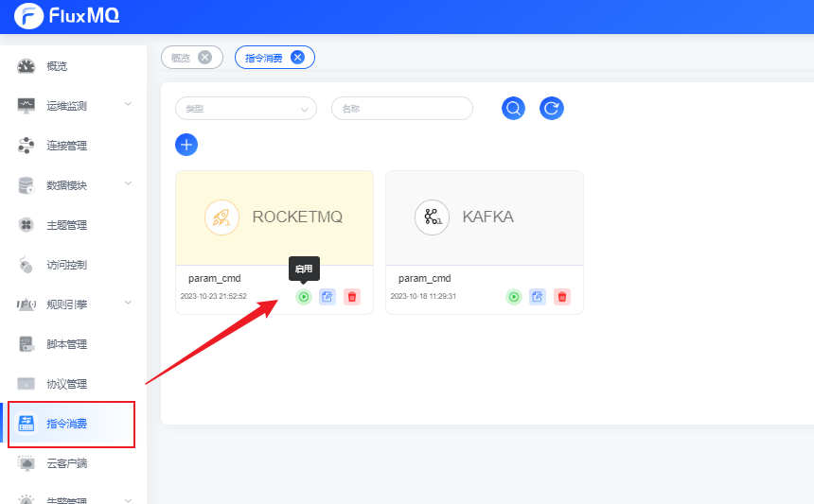Click the FluxMQ logo icon
Image resolution: width=814 pixels, height=504 pixels.
[28, 15]
